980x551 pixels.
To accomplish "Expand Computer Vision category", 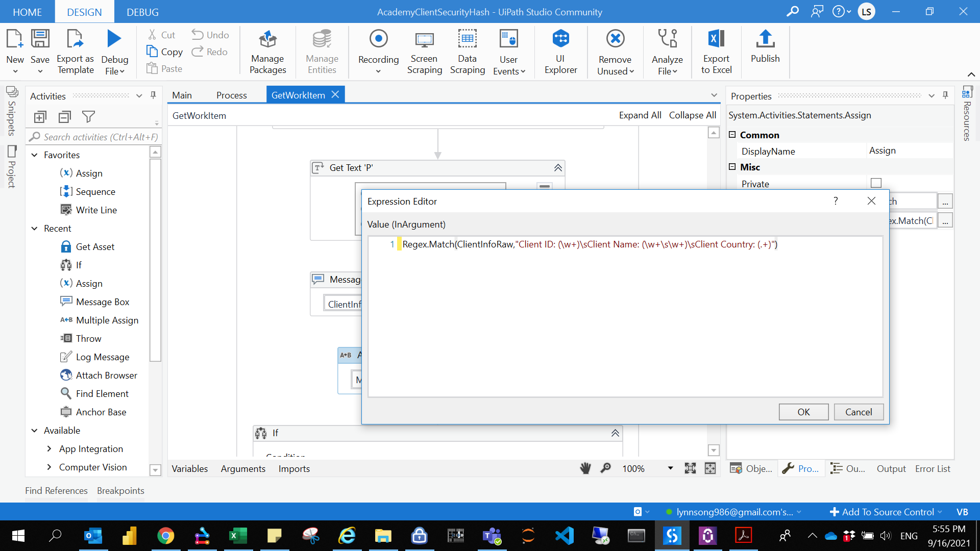I will tap(49, 467).
